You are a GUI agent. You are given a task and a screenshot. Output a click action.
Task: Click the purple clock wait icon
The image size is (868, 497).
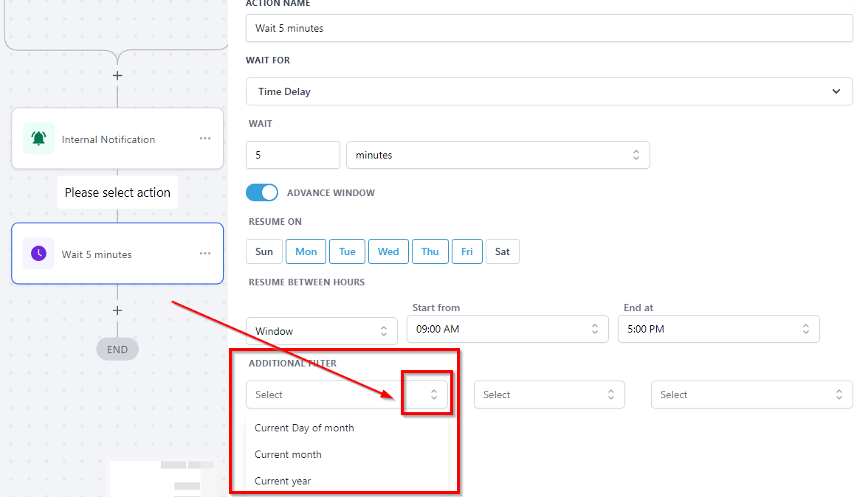point(38,253)
